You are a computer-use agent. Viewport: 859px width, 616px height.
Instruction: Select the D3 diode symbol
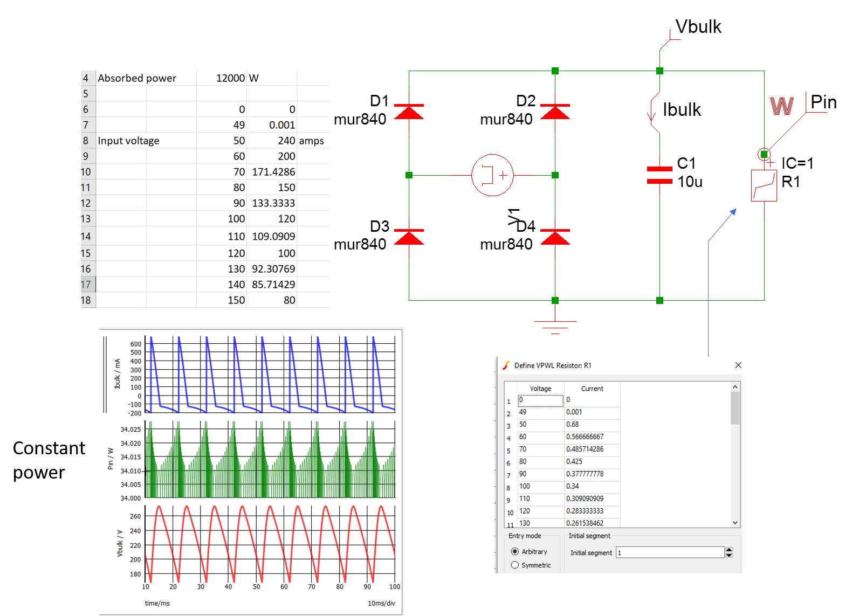click(x=409, y=237)
